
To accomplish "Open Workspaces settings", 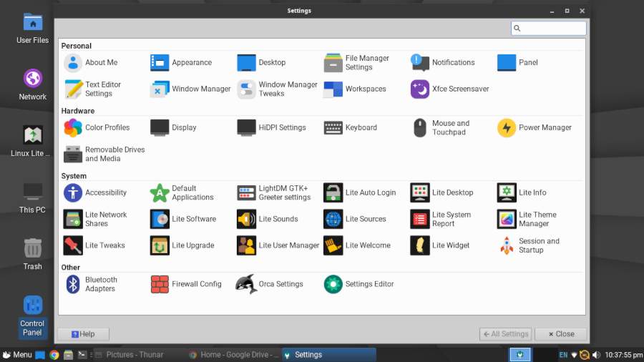I will pyautogui.click(x=355, y=89).
